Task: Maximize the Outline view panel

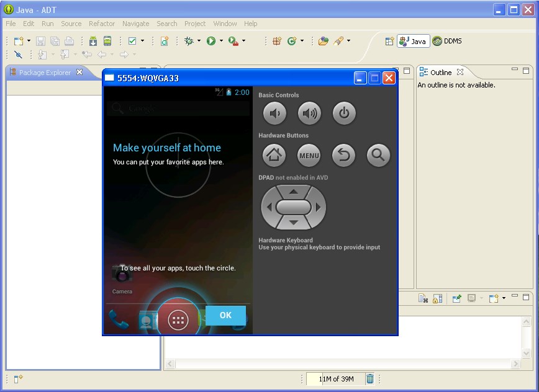Action: coord(526,71)
